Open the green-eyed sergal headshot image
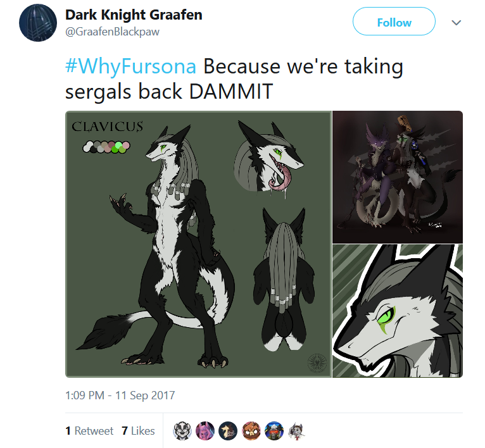The image size is (485, 448). point(398,311)
